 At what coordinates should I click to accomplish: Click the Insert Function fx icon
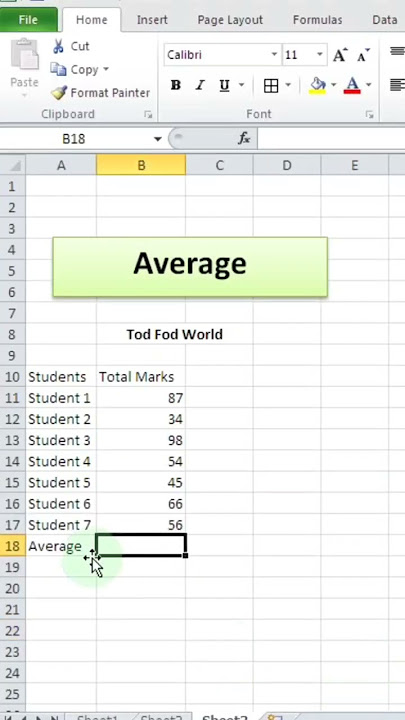[244, 138]
